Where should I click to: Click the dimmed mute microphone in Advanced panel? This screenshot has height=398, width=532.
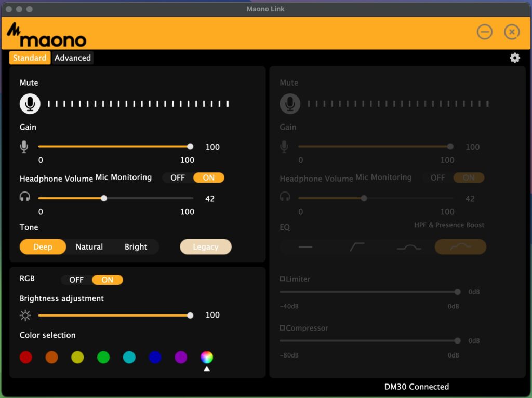point(290,104)
